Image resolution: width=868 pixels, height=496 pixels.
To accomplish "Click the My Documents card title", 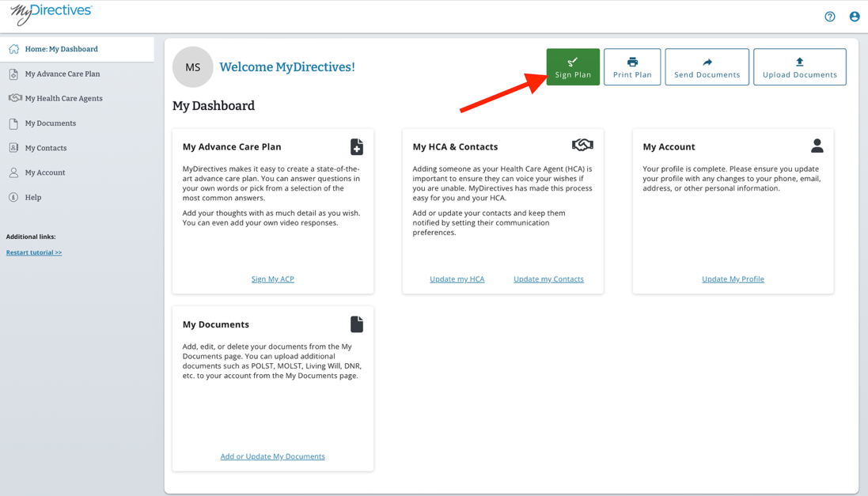I will [x=216, y=324].
